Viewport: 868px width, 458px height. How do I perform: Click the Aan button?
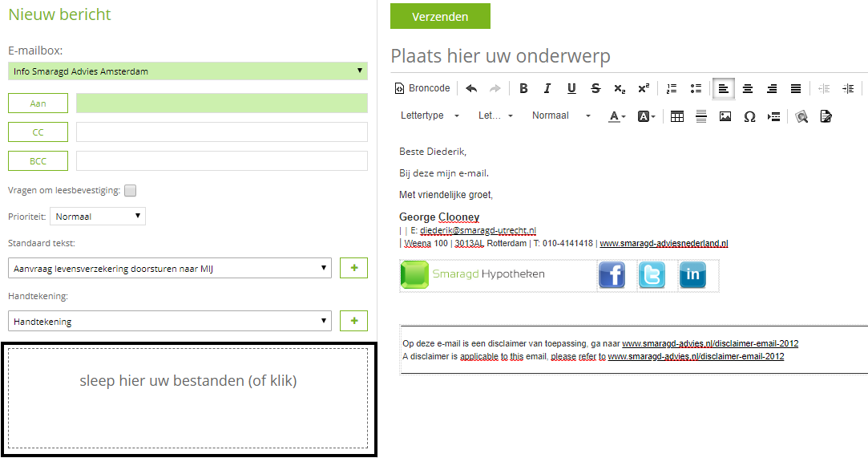(x=38, y=103)
